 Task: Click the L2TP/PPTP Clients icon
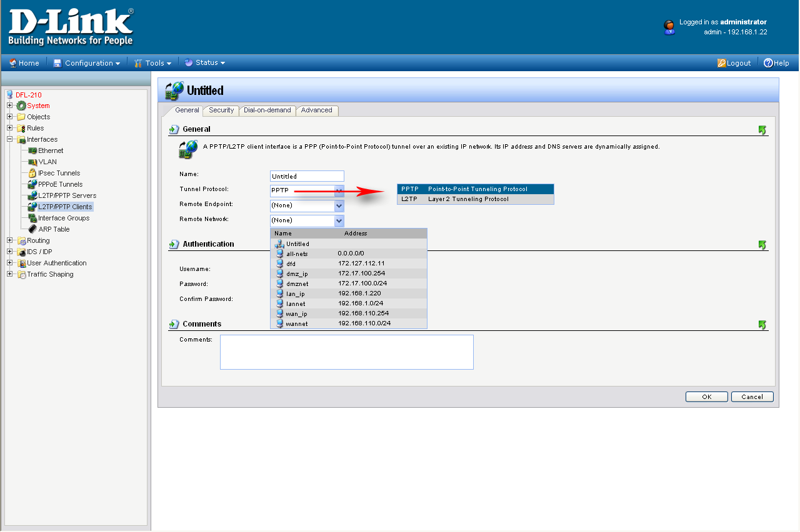coord(32,207)
